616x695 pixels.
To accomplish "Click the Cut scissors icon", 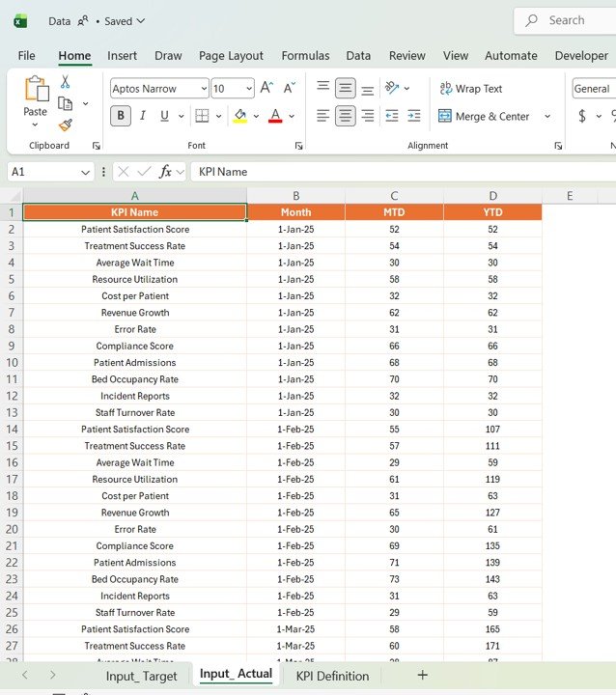I will (x=65, y=83).
